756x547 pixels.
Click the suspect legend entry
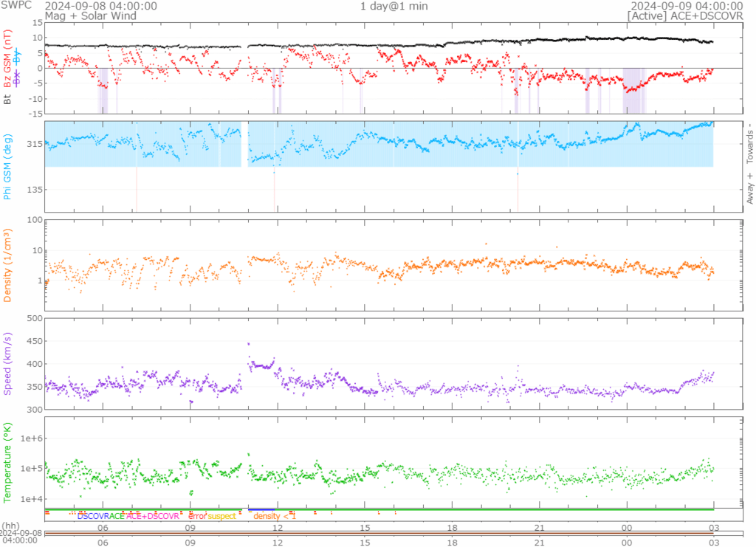pos(221,516)
